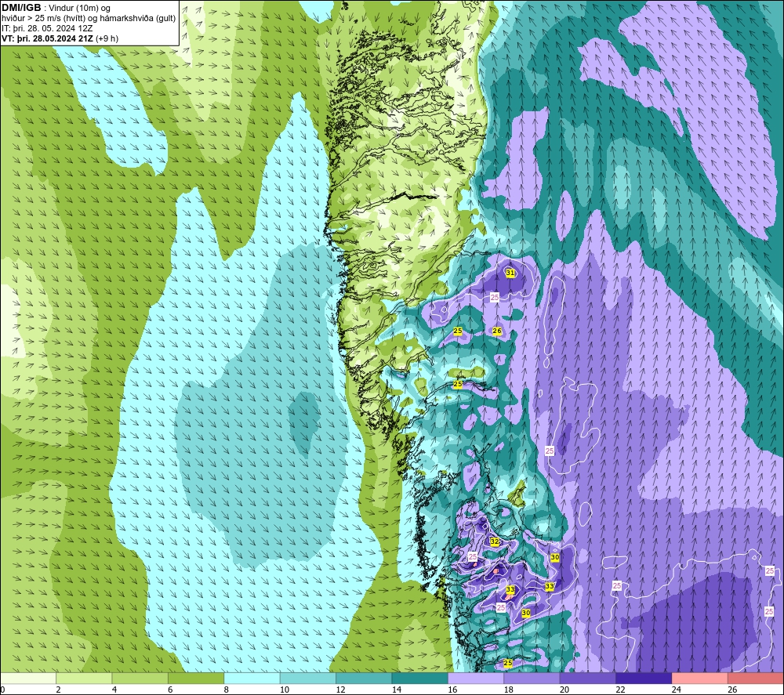Click the '4' tick on the color scale
784x695 pixels.
[x=114, y=690]
